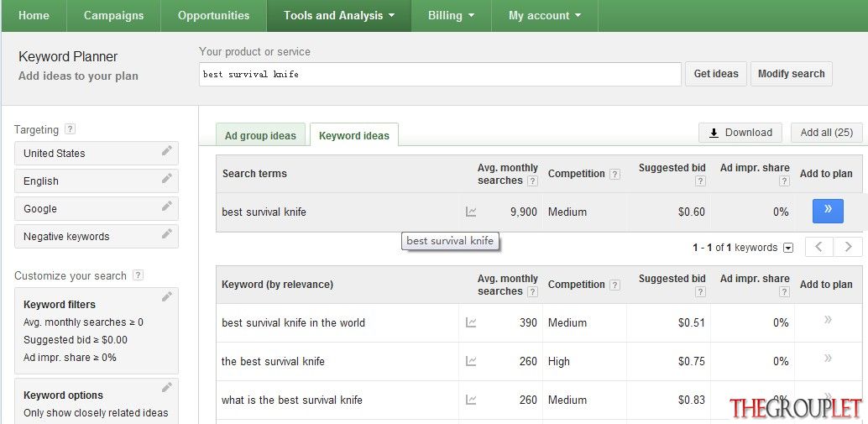The height and width of the screenshot is (424, 868).
Task: Open Suggested bid help in Search terms table
Action: 700,181
